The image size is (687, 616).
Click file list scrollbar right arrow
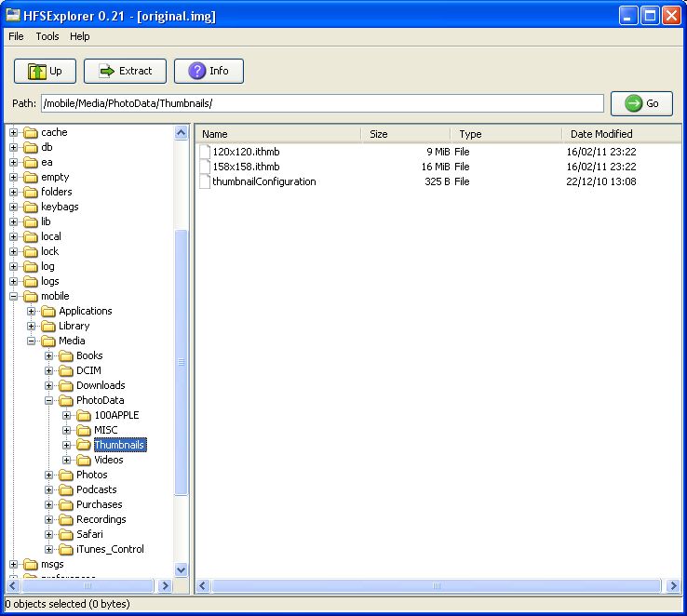[673, 586]
